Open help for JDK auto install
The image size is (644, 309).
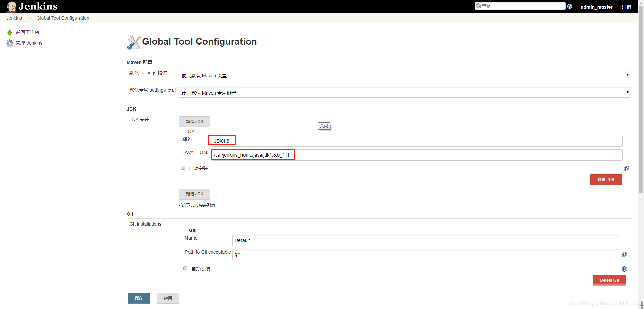627,168
